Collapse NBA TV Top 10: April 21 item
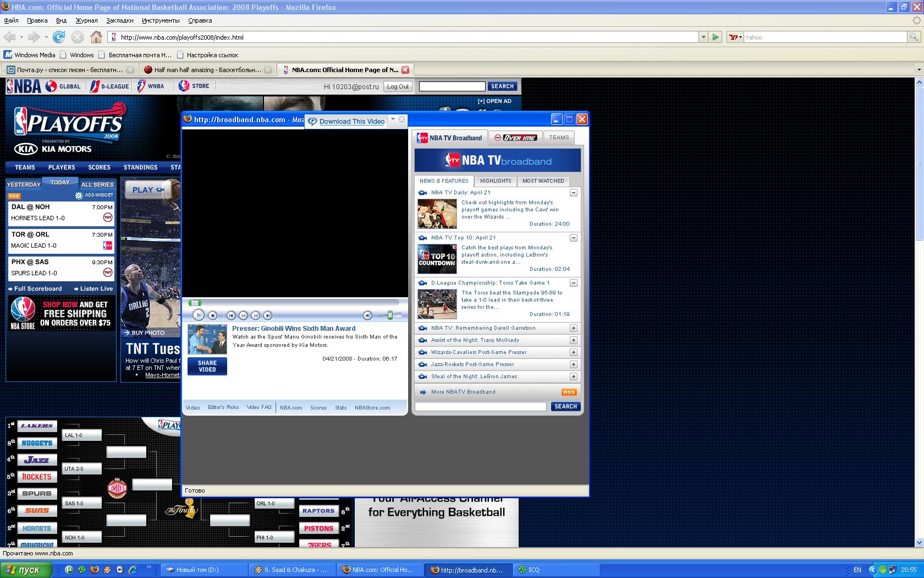Screen dimensions: 924x578 coord(573,238)
